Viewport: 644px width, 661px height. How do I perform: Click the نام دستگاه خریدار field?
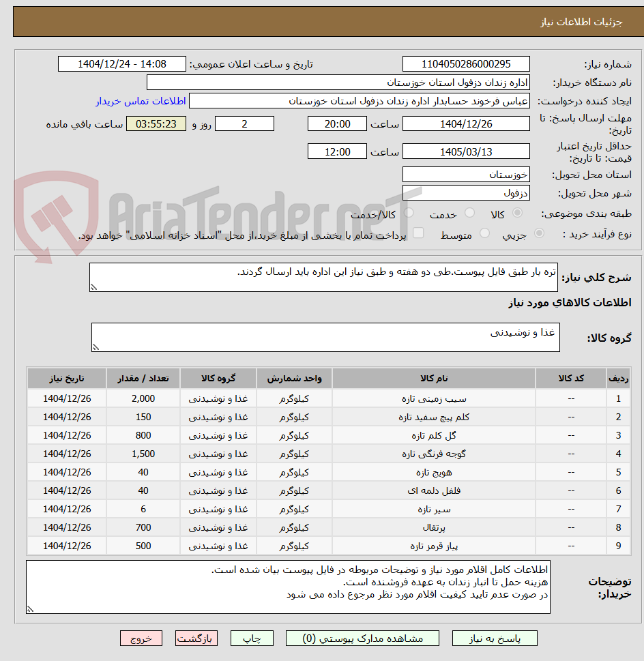[x=338, y=83]
